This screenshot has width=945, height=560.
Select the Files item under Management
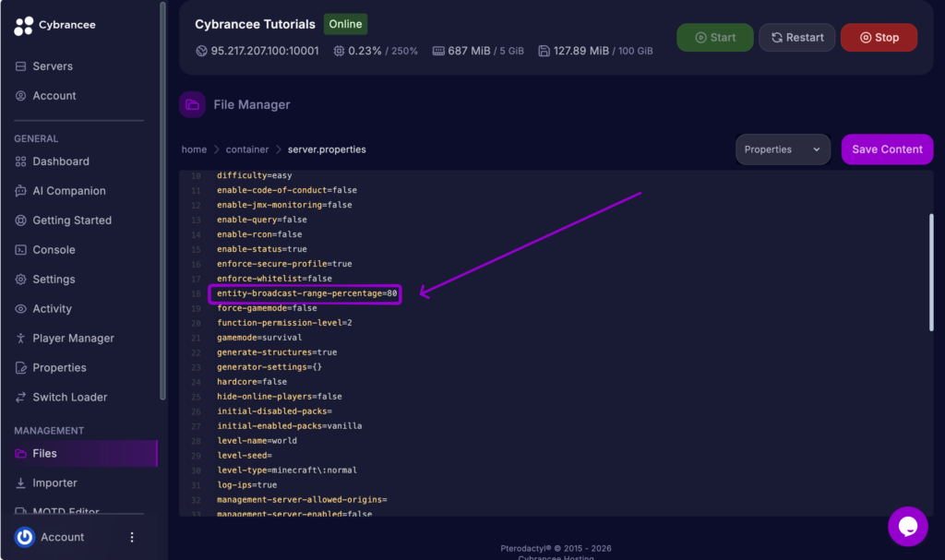(86, 454)
